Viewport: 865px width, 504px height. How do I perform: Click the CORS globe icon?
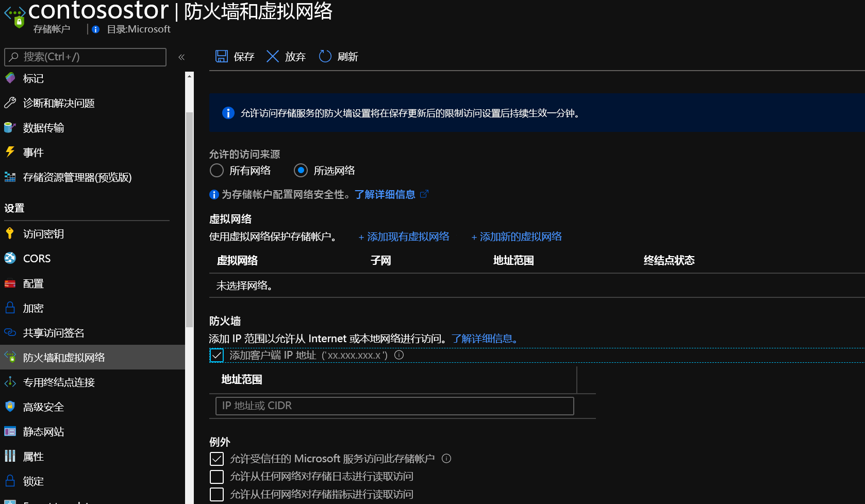click(x=10, y=258)
